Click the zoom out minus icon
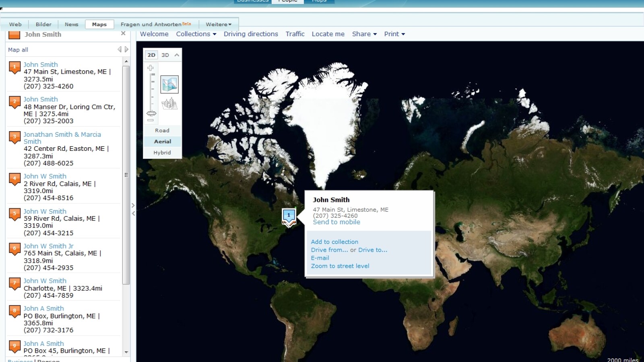Screen dimensions: 644x362 point(151,120)
